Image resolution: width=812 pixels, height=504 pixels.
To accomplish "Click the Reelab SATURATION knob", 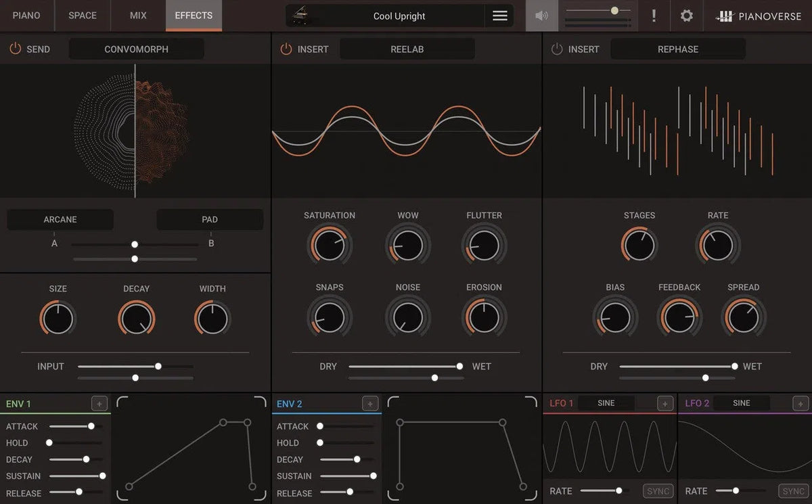I will (x=330, y=245).
